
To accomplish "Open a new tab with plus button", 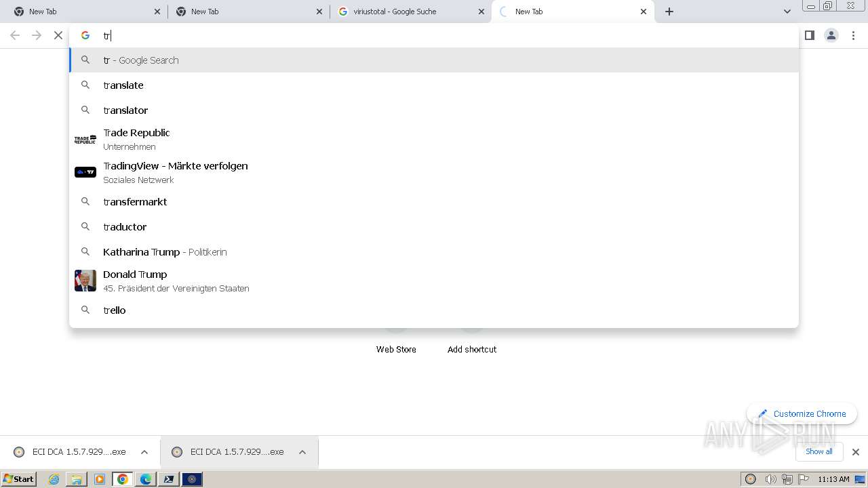I will 669,12.
